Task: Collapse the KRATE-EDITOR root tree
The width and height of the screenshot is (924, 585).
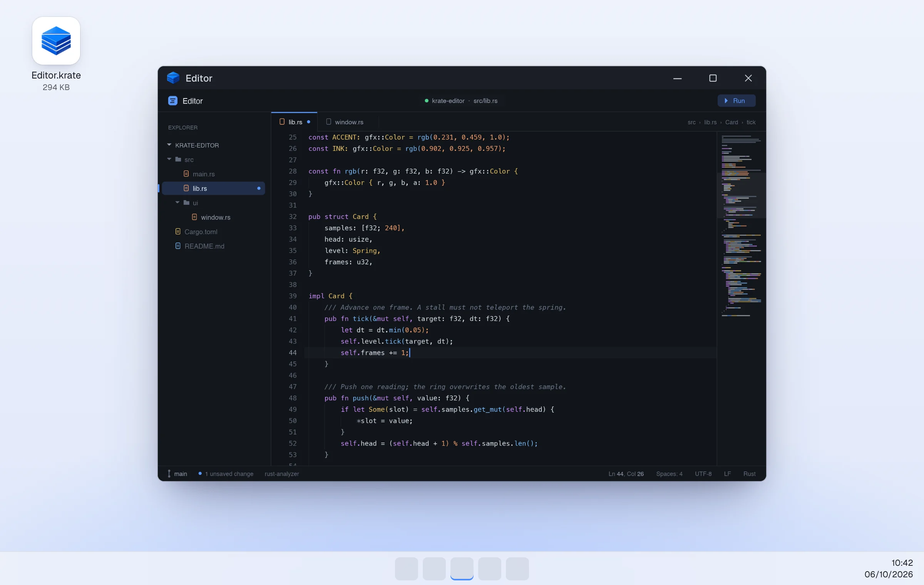Action: click(169, 145)
